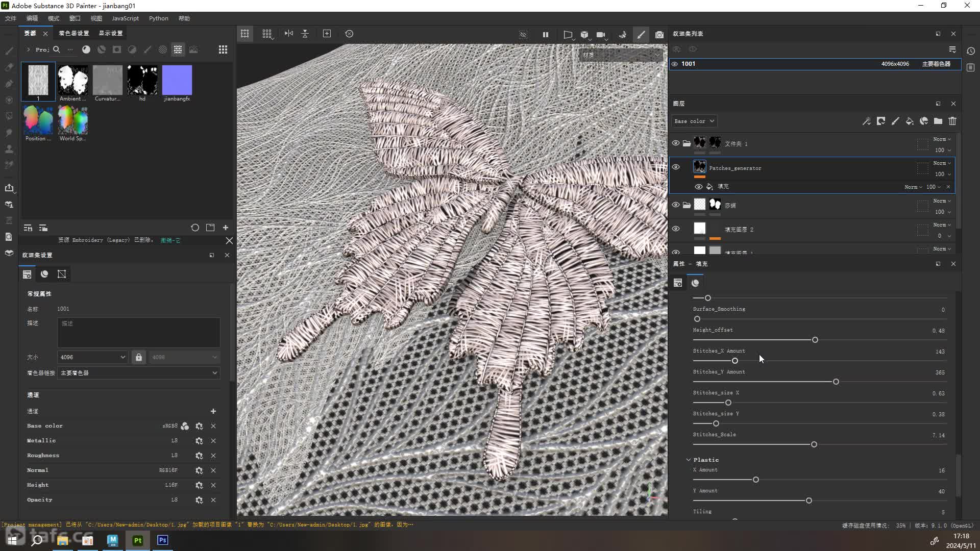The width and height of the screenshot is (980, 551).
Task: Click the 描述 description text field
Action: tap(139, 333)
